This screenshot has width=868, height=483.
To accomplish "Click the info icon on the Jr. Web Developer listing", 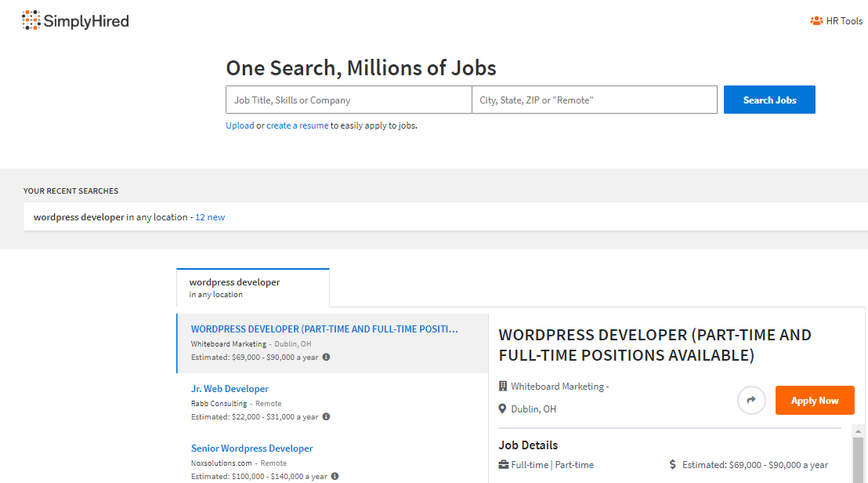I will [x=326, y=416].
